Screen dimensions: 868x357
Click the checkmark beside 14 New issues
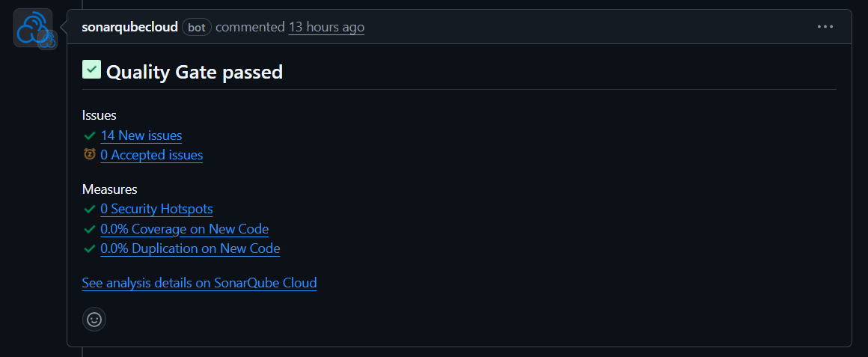point(90,135)
